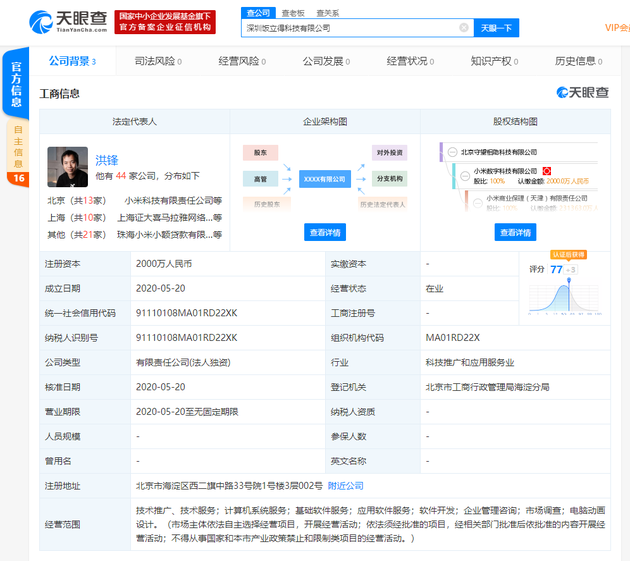Screen dimensions: 630x561
Task: Open the 公司背景 tab
Action: 72,61
